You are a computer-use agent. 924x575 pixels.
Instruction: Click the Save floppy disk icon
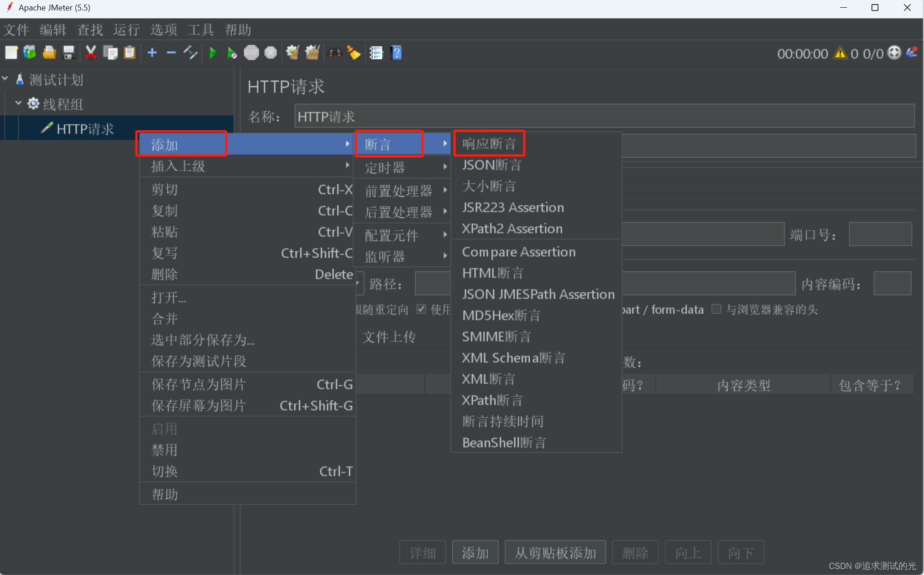(69, 53)
